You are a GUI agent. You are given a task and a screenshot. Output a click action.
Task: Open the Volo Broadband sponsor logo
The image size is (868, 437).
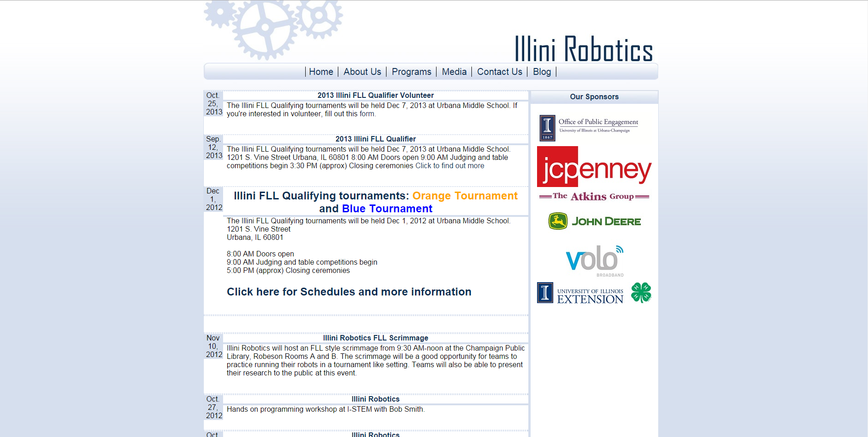coord(594,261)
